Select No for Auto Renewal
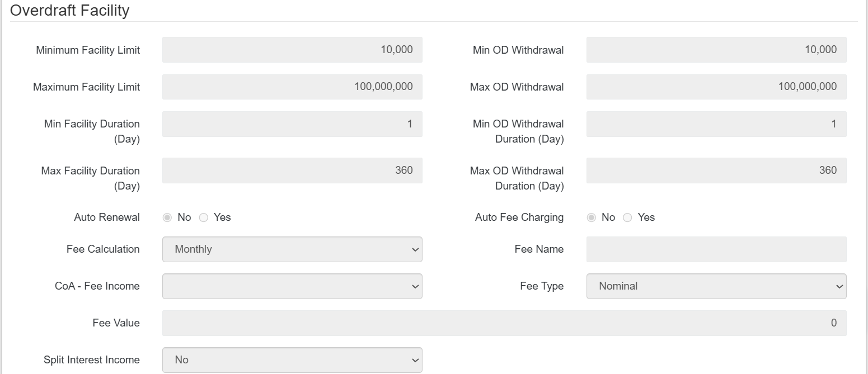This screenshot has height=374, width=868. (167, 217)
